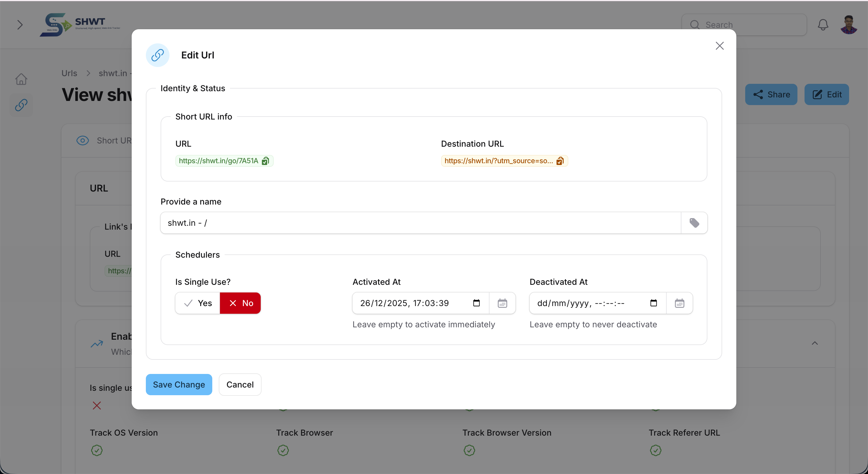Copy the short URL with clipboard icon
Screen dimensions: 868x474
265,161
